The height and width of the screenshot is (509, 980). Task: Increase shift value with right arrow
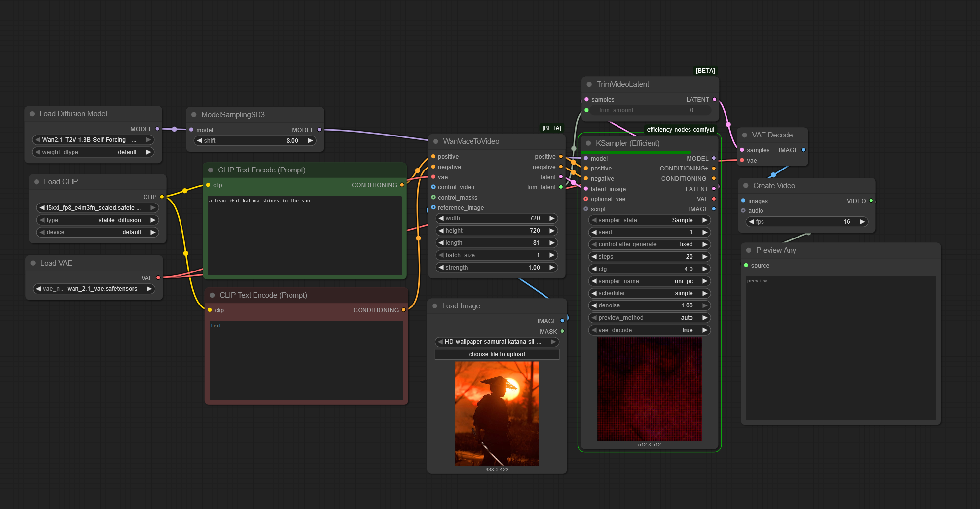[310, 141]
